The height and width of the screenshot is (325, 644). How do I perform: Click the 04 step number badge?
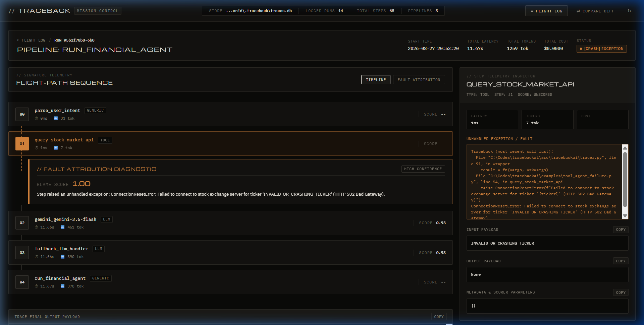point(22,282)
